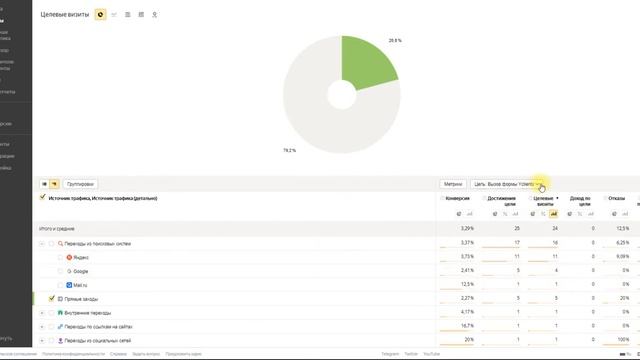Open the Цель goal selector dropdown

point(507,184)
